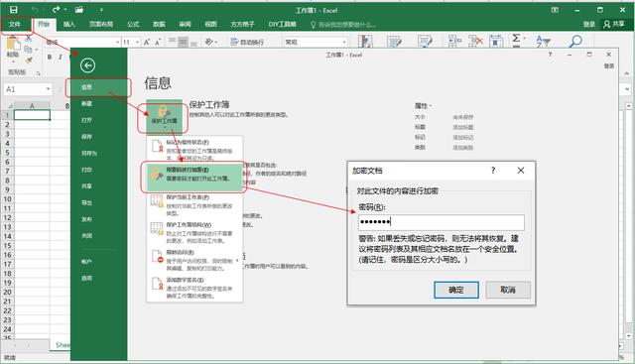
Task: Click the tell-me search box with lightbulb
Action: click(343, 25)
